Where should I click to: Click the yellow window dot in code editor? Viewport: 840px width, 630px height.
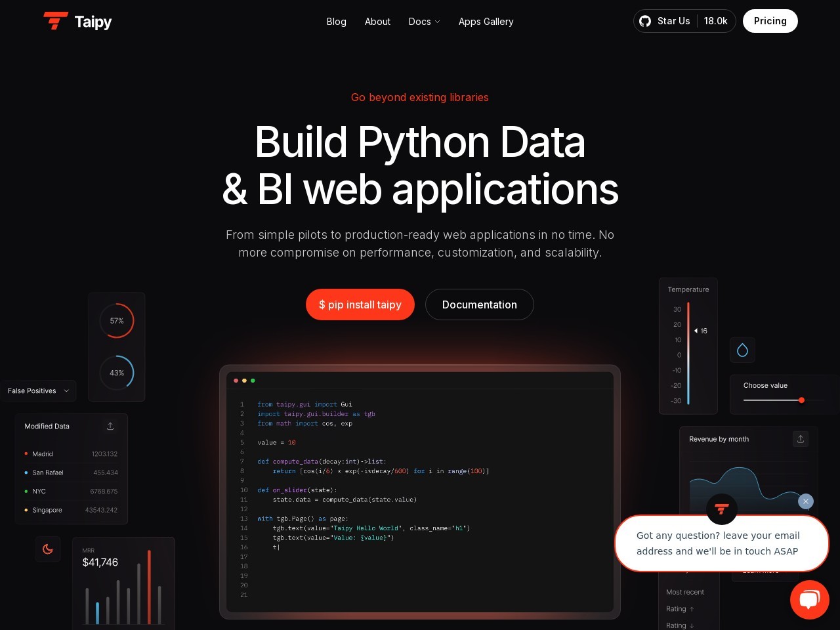click(x=244, y=381)
